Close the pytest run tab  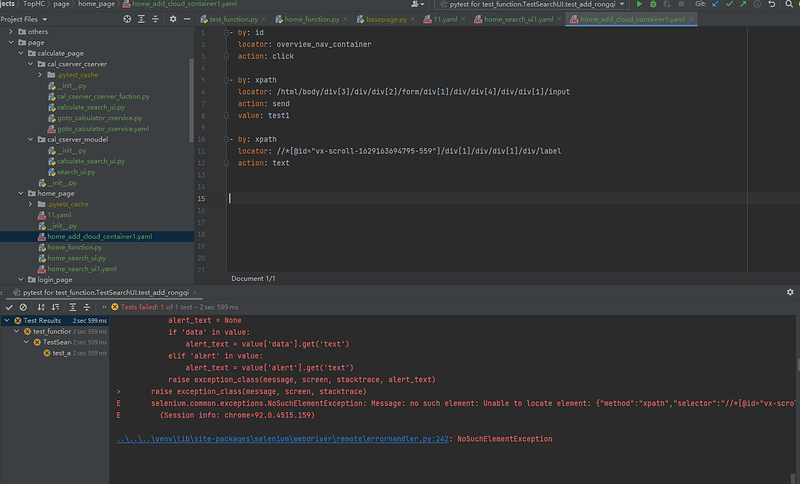click(x=195, y=292)
